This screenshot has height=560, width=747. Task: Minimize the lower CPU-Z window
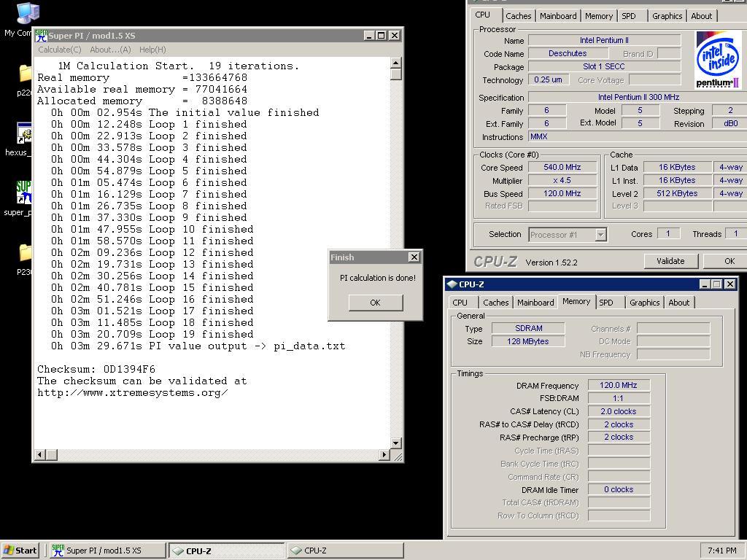pos(705,284)
